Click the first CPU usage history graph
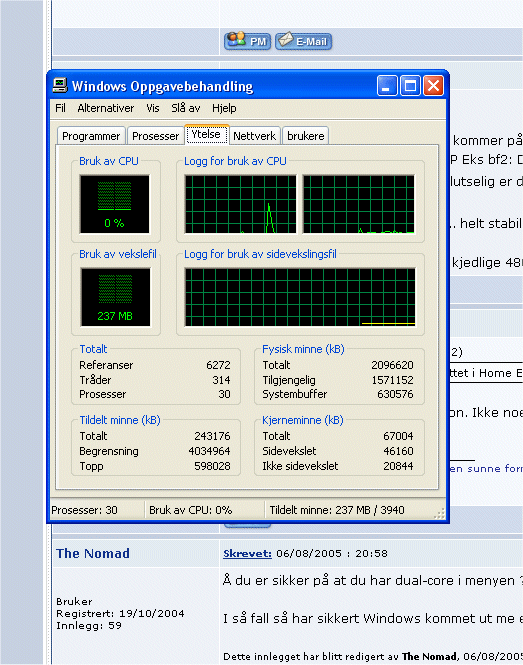 pos(241,204)
